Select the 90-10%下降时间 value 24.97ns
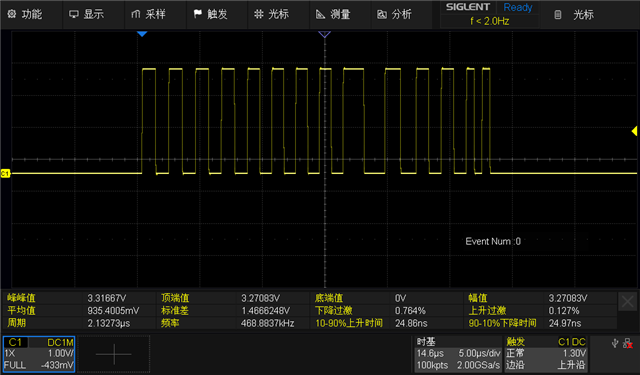 tap(564, 323)
